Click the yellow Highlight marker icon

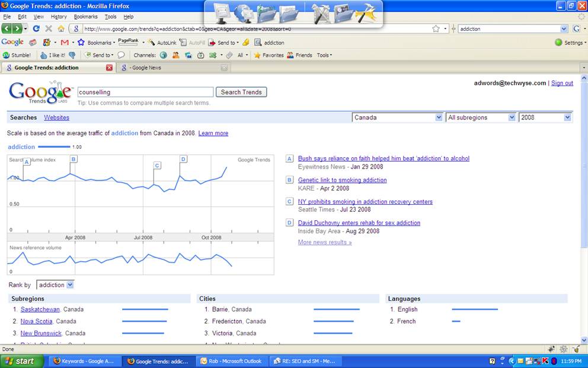[x=245, y=42]
